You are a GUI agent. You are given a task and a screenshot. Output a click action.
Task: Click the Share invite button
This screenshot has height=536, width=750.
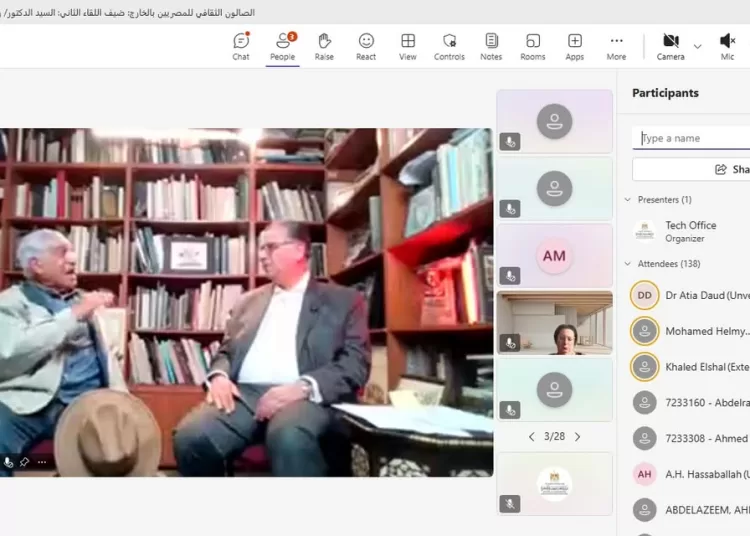pos(691,169)
